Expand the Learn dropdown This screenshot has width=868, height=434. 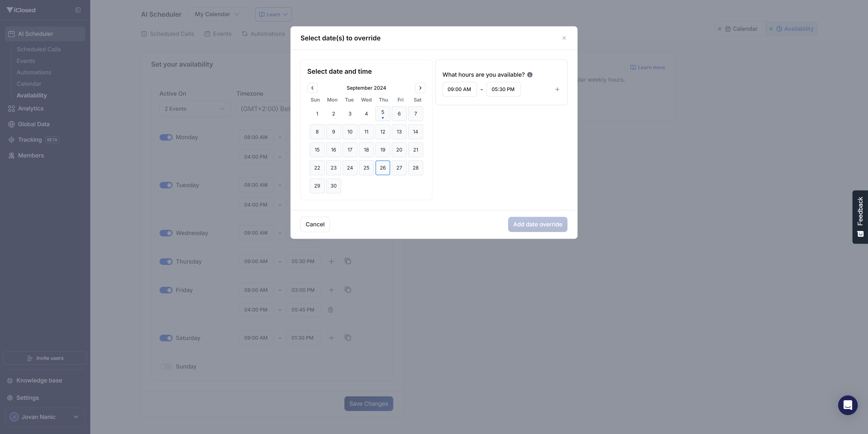273,14
